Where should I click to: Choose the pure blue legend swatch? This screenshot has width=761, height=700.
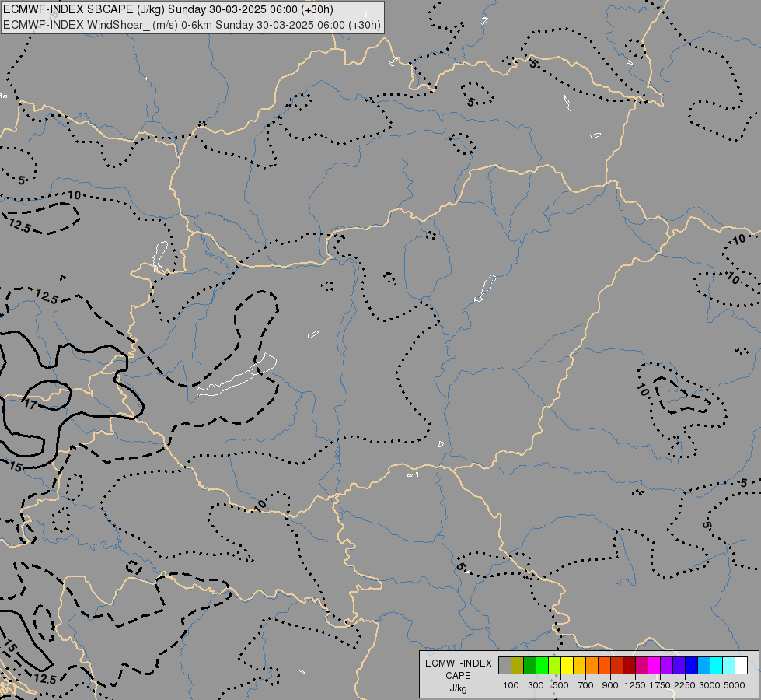[692, 665]
